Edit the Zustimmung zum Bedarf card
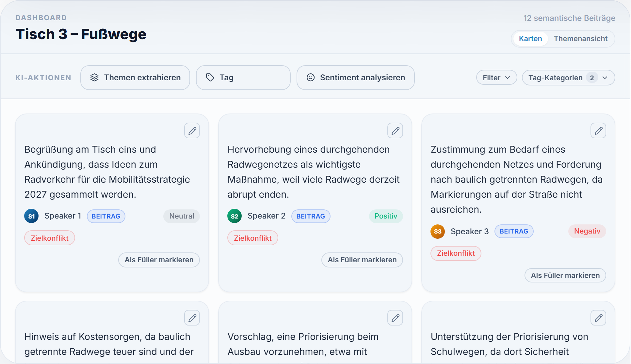This screenshot has height=364, width=631. click(598, 131)
